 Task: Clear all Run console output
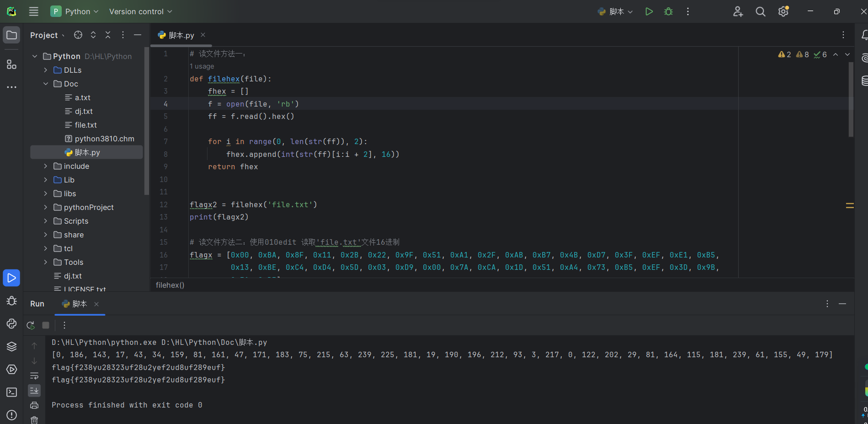pos(34,419)
